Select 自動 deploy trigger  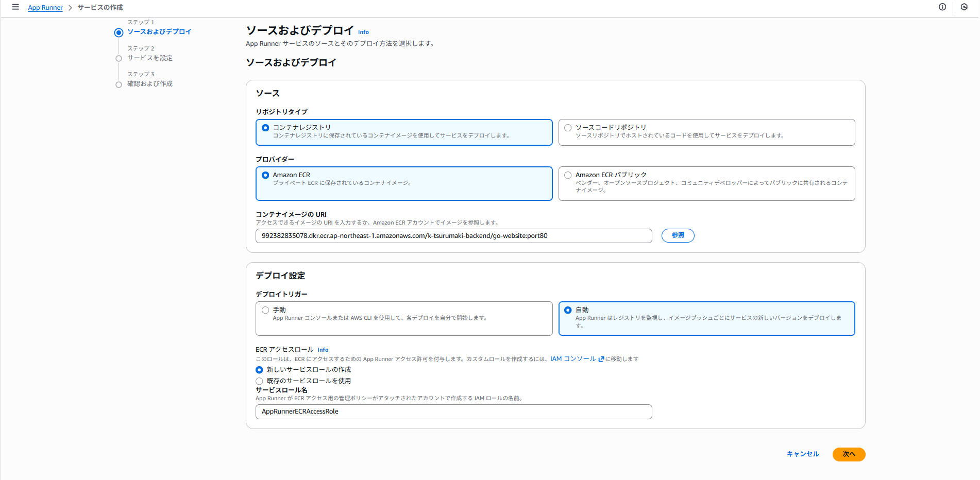tap(706, 318)
